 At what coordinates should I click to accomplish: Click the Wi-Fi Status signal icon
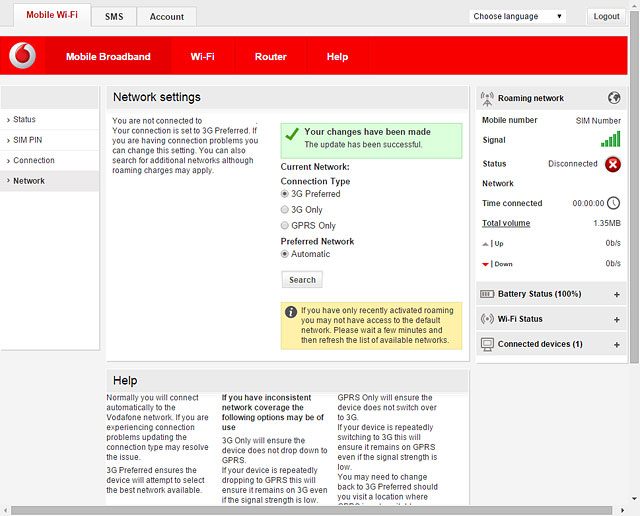(487, 319)
